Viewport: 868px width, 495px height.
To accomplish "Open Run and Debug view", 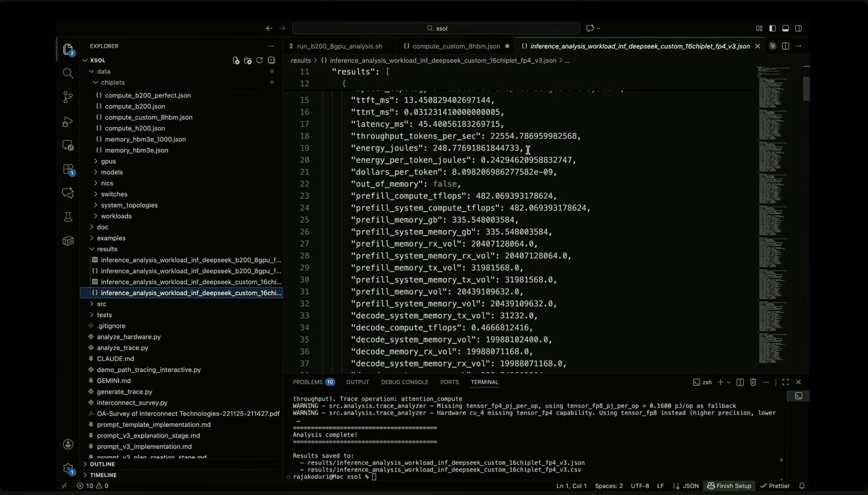I will point(68,121).
